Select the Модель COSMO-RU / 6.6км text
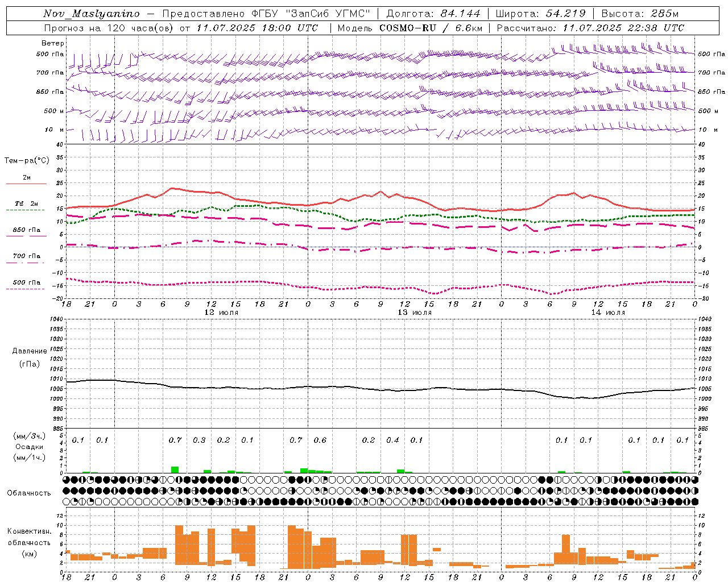Viewport: 728px width, 582px height. (410, 28)
